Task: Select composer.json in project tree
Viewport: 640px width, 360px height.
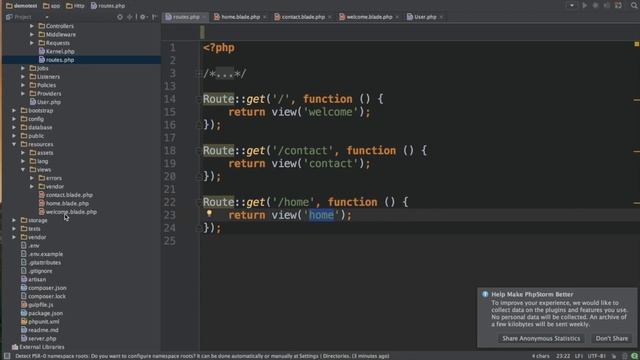Action: pos(43,288)
